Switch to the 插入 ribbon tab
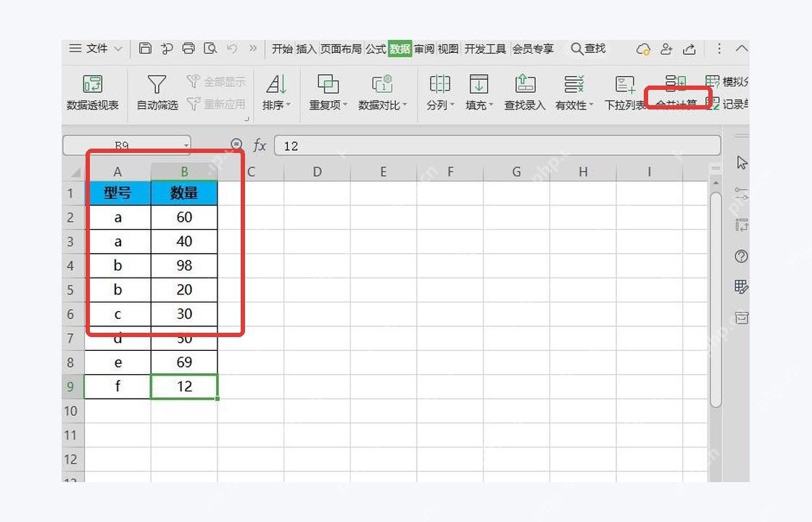812x522 pixels. (306, 49)
